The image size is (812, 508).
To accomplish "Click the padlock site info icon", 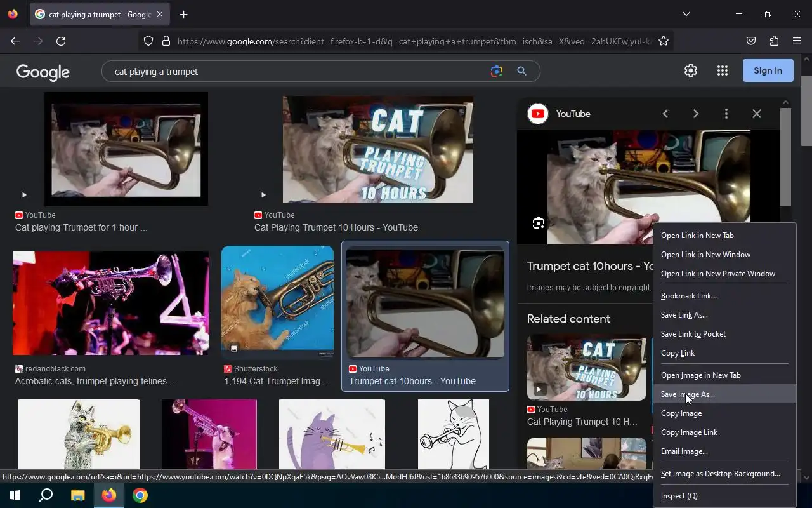I will [x=166, y=41].
